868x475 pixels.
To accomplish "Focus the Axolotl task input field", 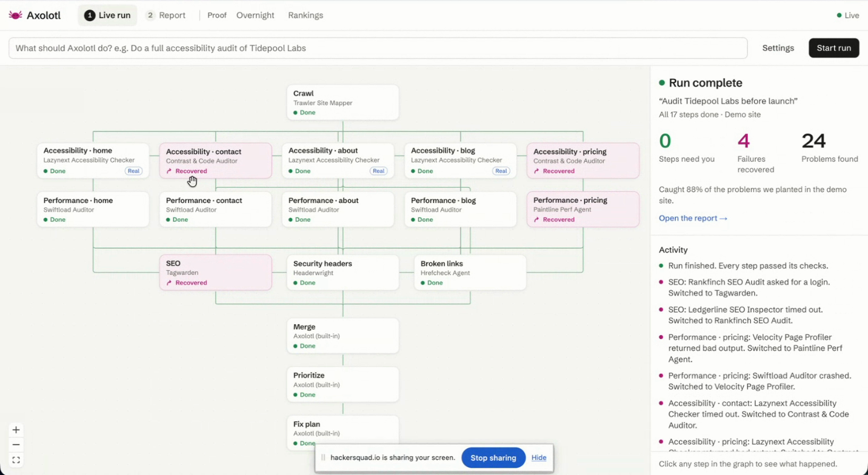I will (x=378, y=48).
